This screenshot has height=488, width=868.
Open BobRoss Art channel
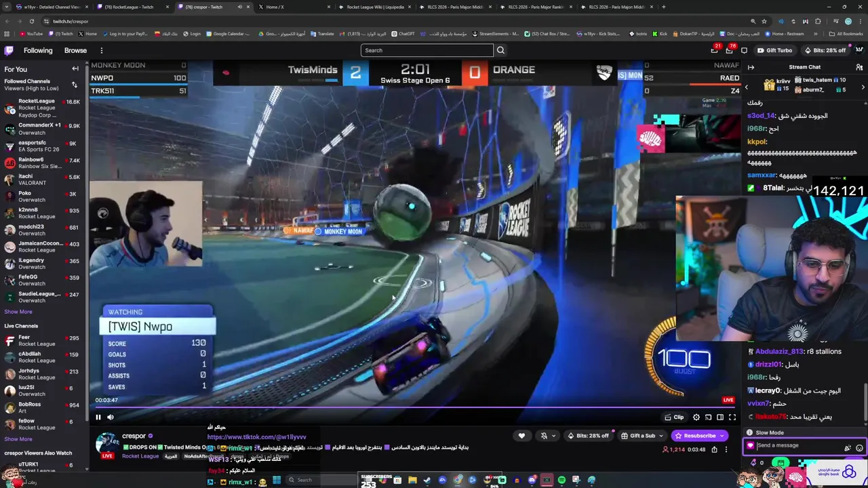coord(42,407)
